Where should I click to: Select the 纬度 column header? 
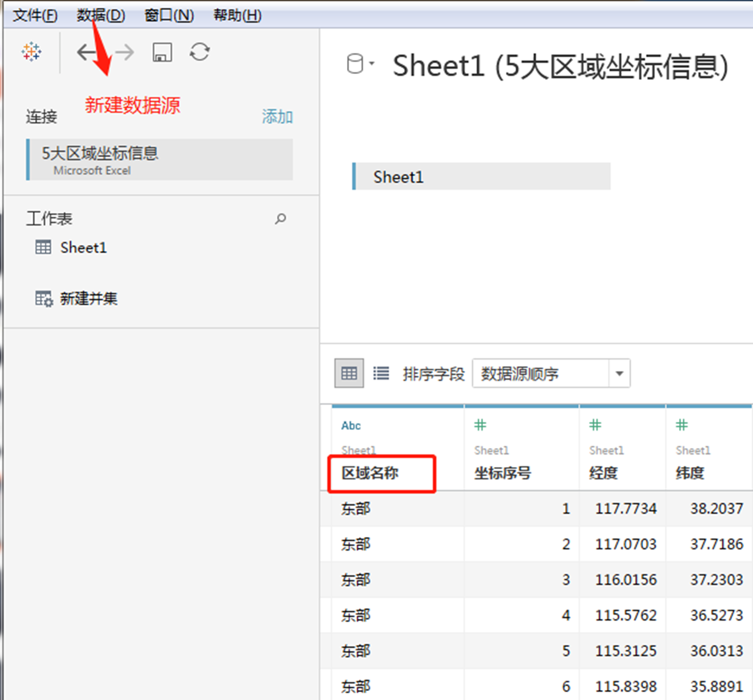(x=690, y=473)
